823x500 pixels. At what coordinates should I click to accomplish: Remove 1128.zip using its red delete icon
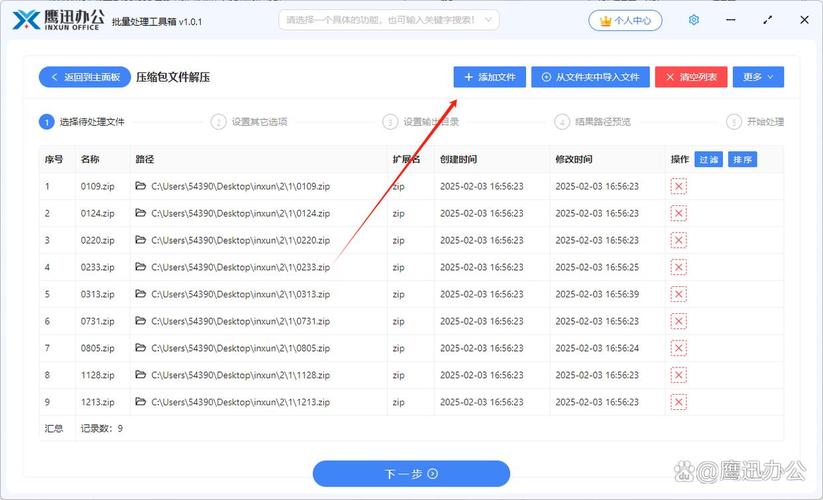point(678,375)
